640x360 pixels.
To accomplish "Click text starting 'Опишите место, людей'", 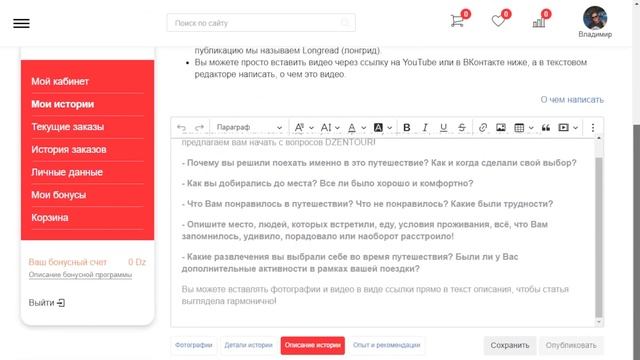I will click(365, 230).
